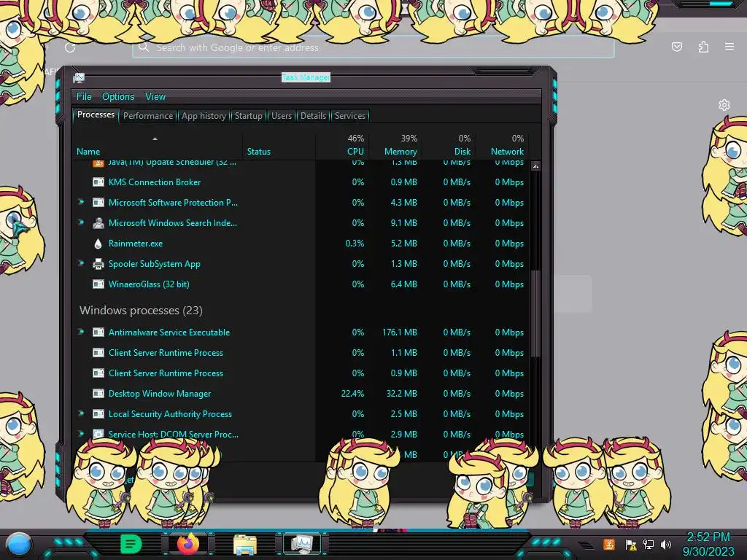The height and width of the screenshot is (560, 747).
Task: Open the Start orb button
Action: (x=19, y=544)
